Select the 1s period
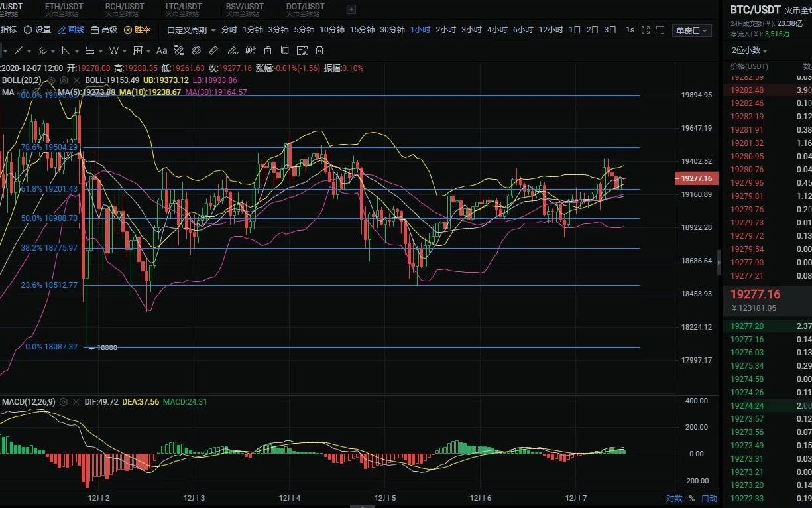Viewport: 812px width, 508px height. click(630, 30)
